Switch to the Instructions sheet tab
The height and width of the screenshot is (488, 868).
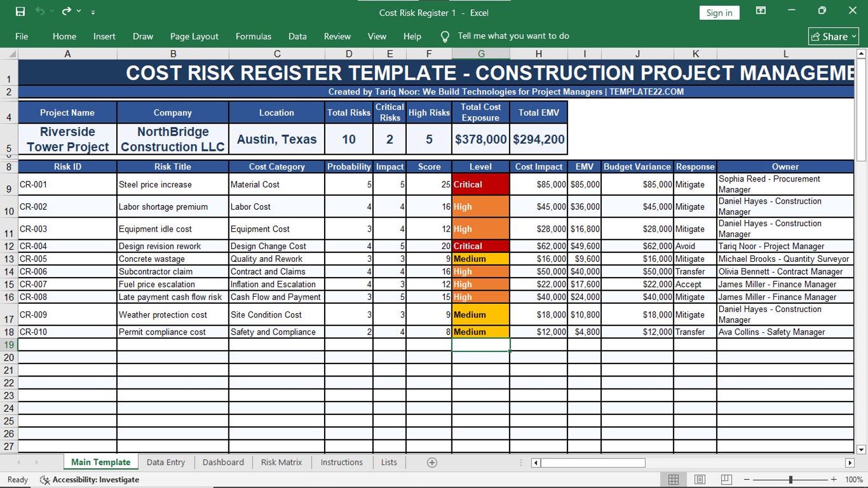coord(342,462)
